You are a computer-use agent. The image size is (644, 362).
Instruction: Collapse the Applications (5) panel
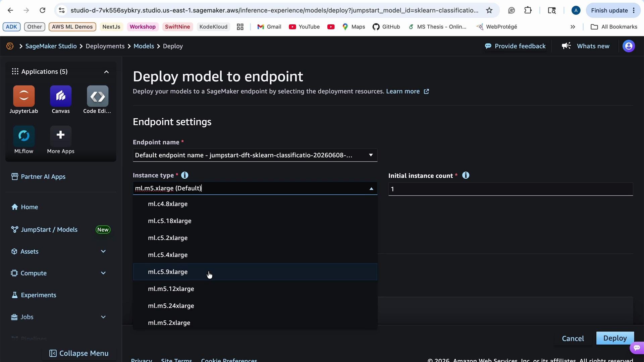click(x=106, y=72)
